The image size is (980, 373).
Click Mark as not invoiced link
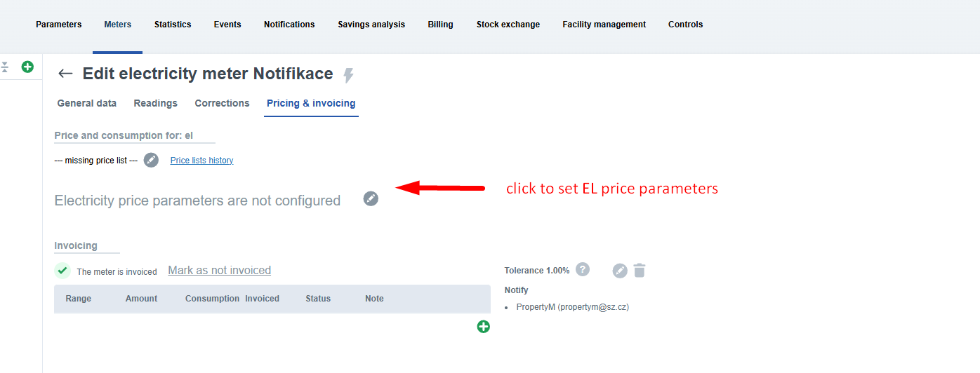click(219, 271)
